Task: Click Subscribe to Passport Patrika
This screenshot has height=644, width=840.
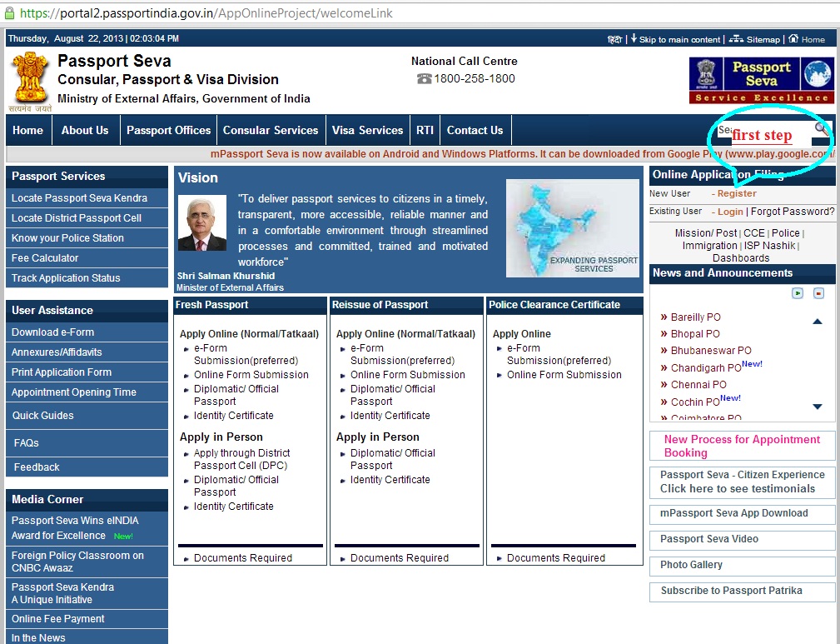Action: (742, 591)
